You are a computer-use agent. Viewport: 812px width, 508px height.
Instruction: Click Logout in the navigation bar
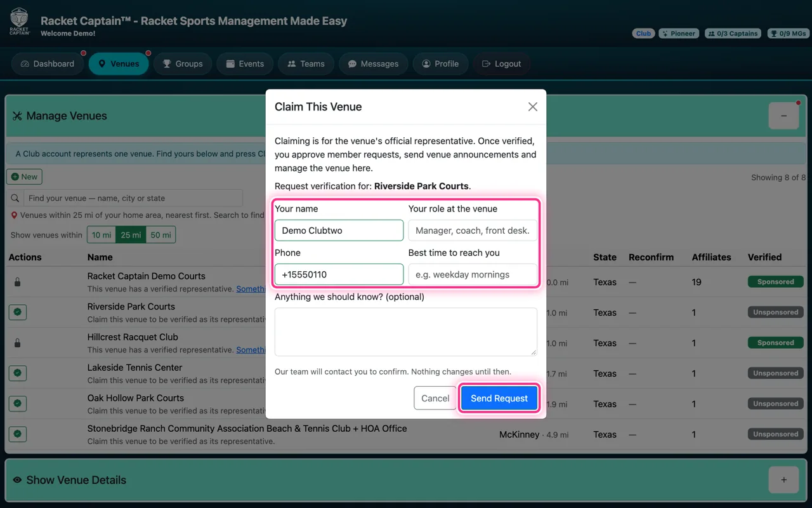501,63
